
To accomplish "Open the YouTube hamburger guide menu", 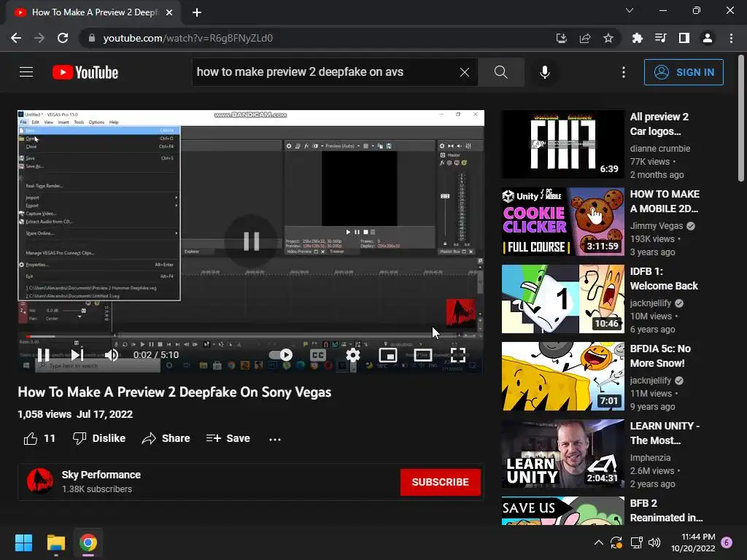I will (x=26, y=72).
